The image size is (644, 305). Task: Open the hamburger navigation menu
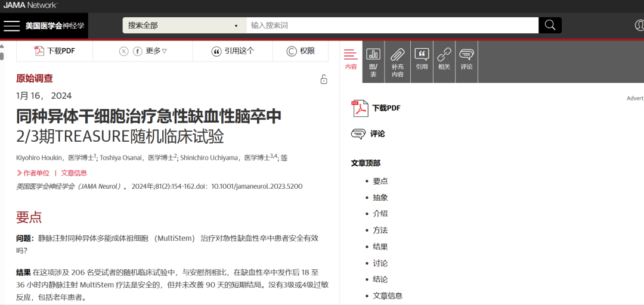[11, 26]
